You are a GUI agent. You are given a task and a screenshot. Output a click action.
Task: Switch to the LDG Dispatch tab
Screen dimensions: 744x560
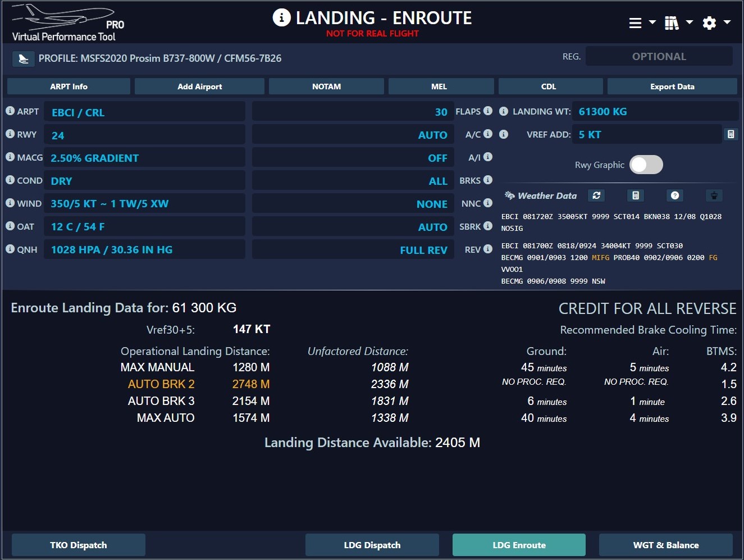[372, 545]
